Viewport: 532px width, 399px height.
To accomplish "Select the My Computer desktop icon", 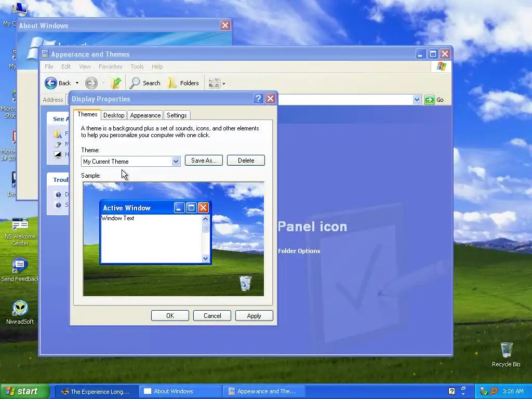I will click(19, 9).
